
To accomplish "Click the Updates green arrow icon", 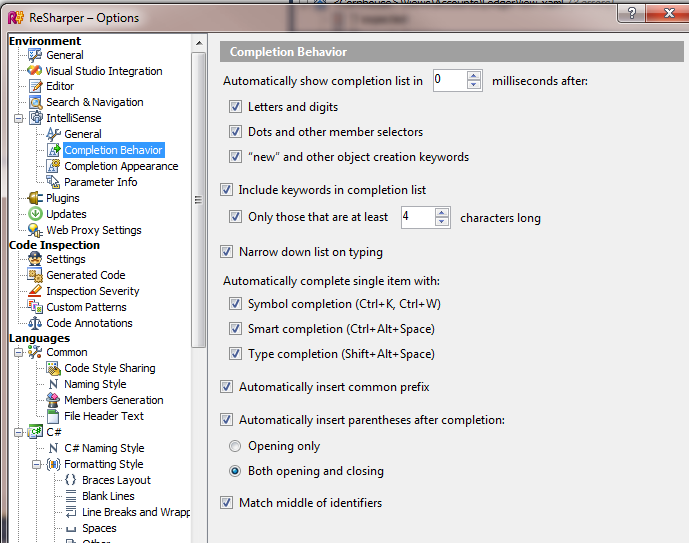I will point(35,214).
